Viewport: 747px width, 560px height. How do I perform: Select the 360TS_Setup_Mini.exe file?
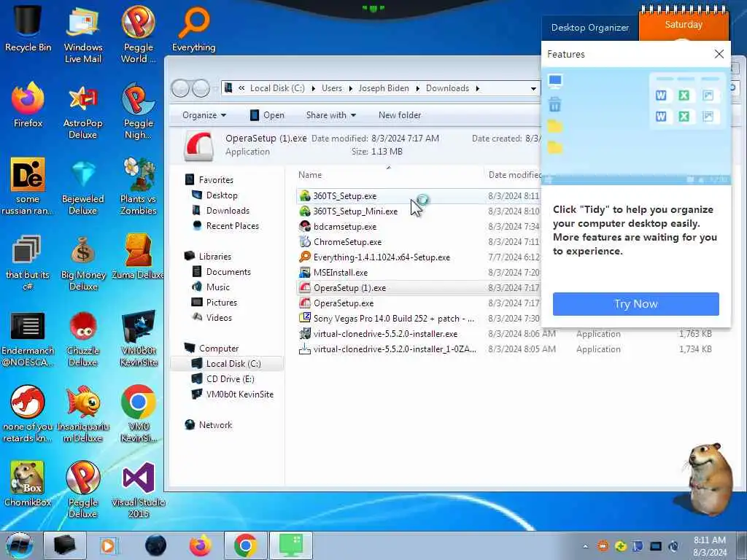click(x=355, y=211)
